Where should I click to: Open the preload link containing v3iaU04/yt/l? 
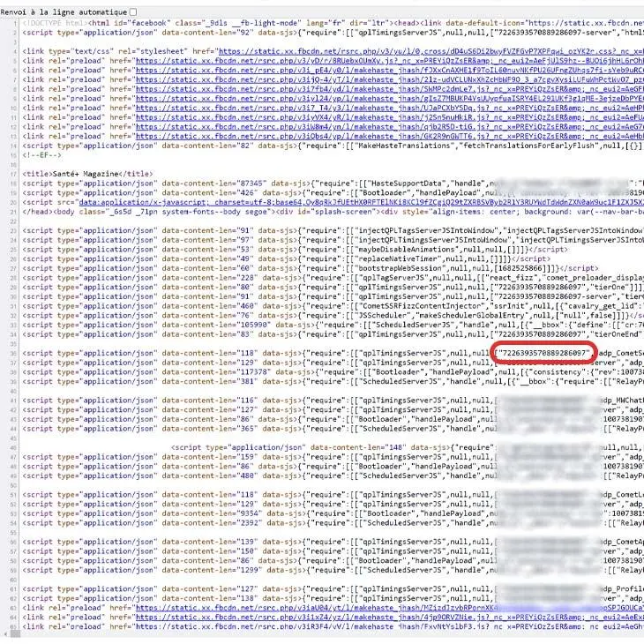pyautogui.click(x=389, y=608)
